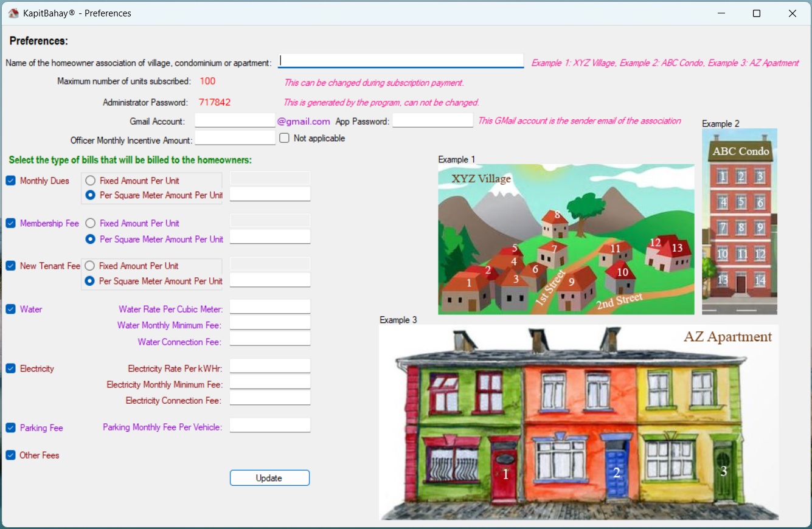Click the Parking Monthly Fee Per Vehicle field
Screen dimensions: 812x529
point(269,425)
